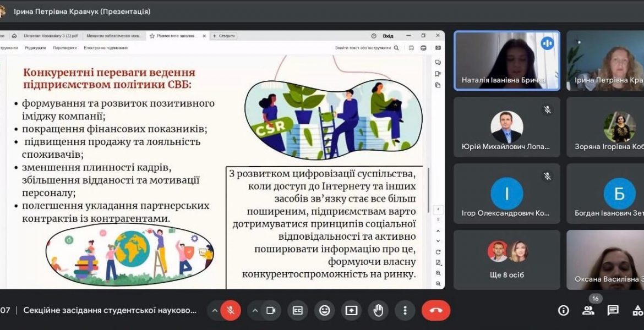The image size is (644, 330).
Task: Turn on the camera in Meet
Action: [x=271, y=310]
